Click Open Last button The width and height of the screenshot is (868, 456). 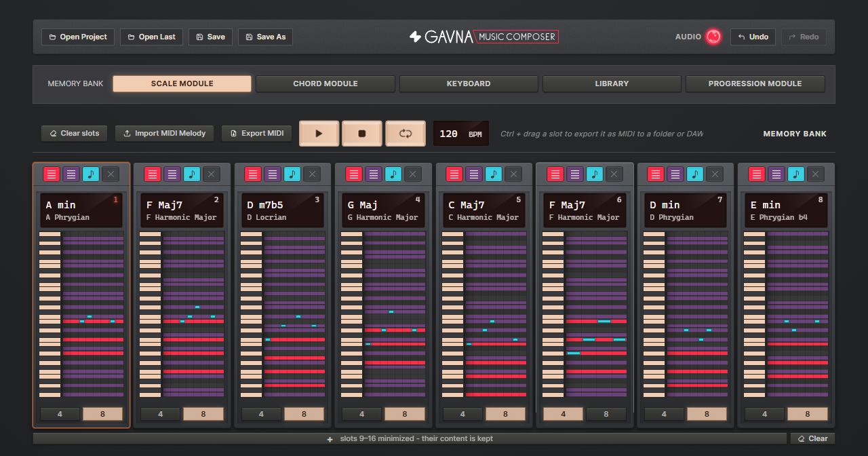click(151, 37)
